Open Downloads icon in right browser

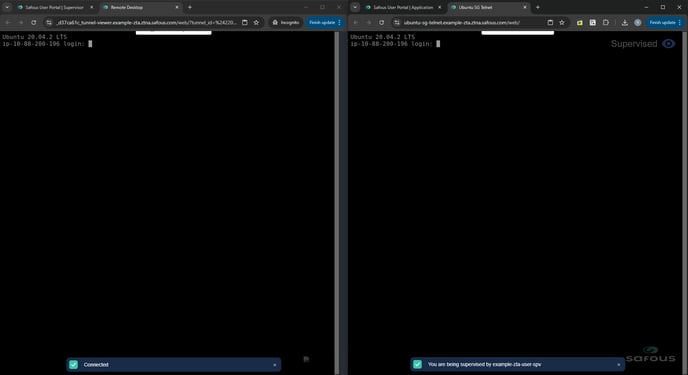coord(624,22)
